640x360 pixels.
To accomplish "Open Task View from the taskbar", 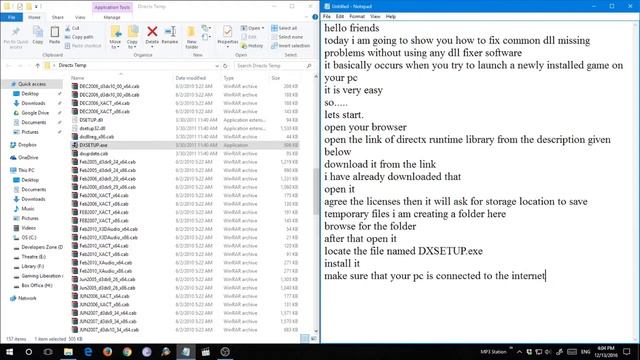I will click(x=48, y=351).
